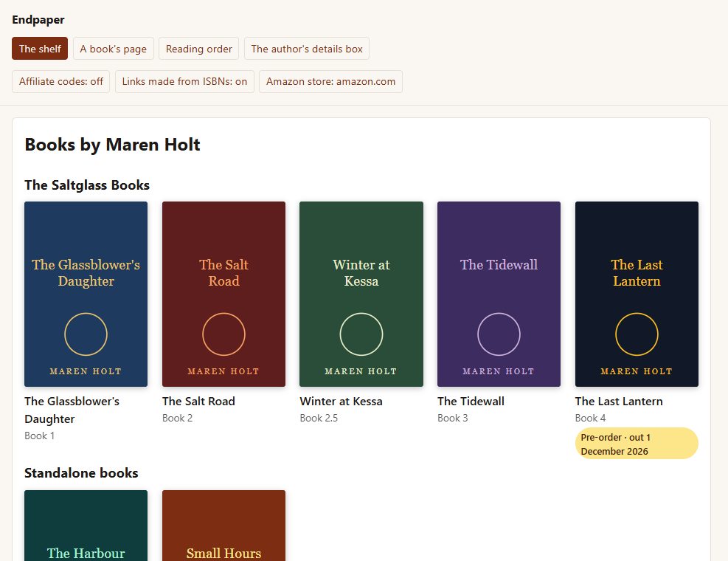Open the Reading order tab
Image resolution: width=728 pixels, height=561 pixels.
198,49
